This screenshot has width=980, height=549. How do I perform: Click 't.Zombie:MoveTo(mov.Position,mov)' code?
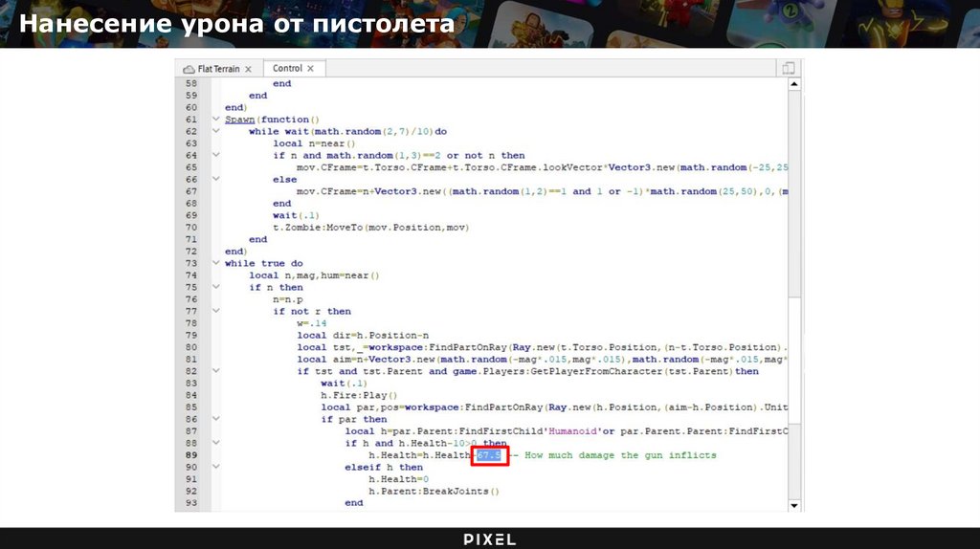(371, 228)
